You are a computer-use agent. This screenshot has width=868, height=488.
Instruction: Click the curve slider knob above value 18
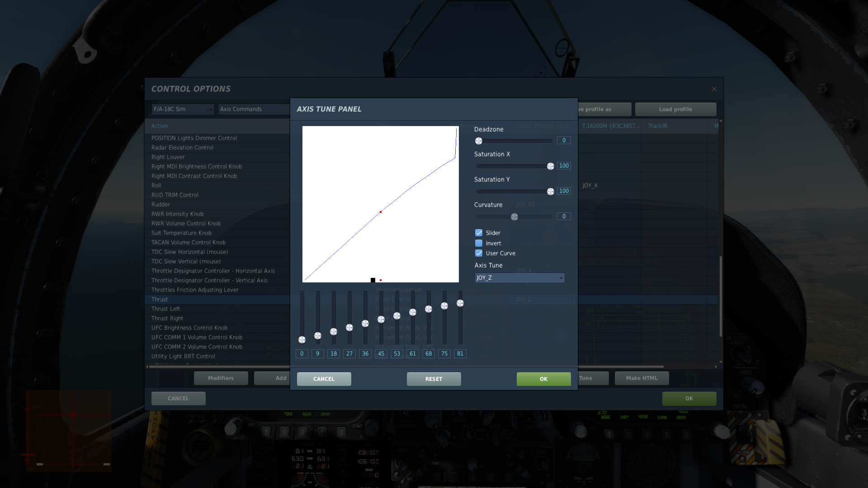click(334, 332)
